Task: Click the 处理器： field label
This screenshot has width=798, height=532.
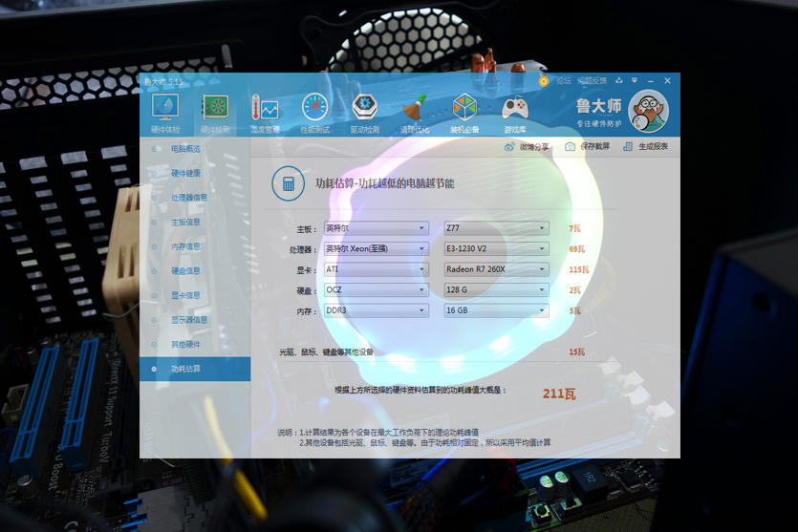Action: [303, 249]
